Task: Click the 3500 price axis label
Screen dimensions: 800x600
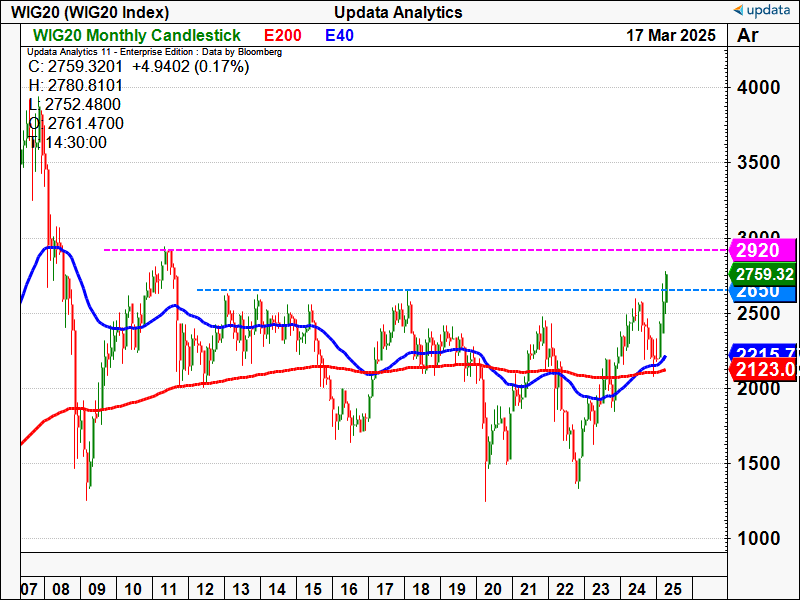Action: (x=759, y=163)
